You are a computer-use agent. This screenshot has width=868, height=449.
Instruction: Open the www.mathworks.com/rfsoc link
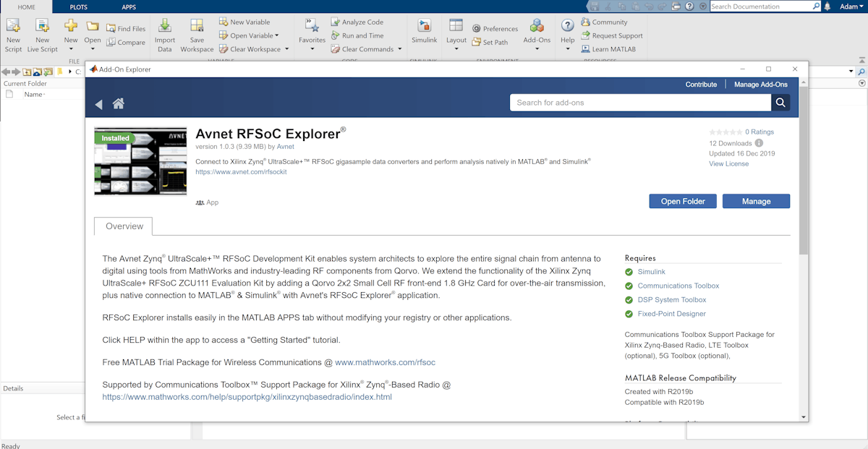tap(385, 362)
